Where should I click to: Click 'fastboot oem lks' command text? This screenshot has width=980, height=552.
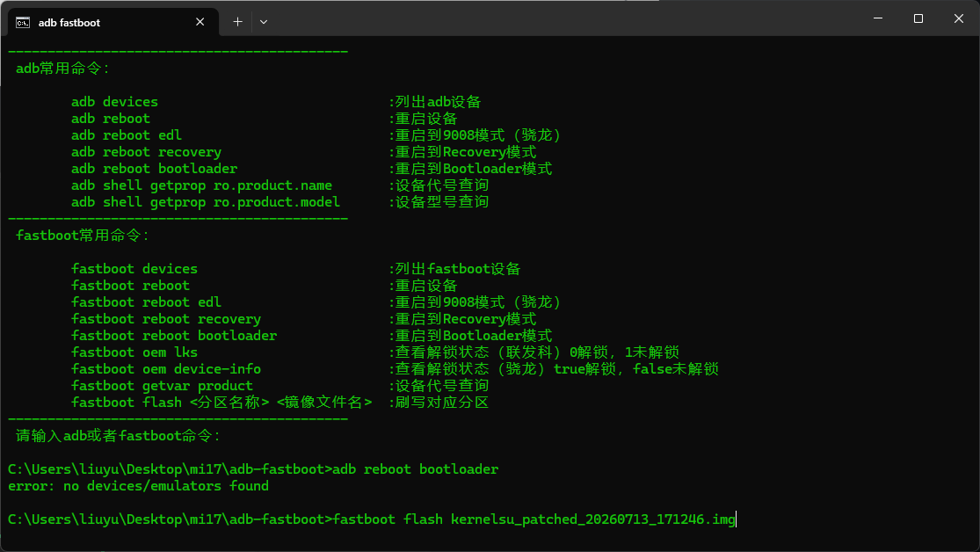click(134, 352)
